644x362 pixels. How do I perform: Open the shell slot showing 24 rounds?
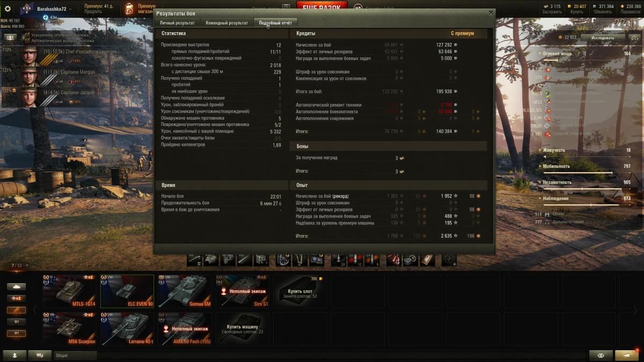[x=338, y=260]
